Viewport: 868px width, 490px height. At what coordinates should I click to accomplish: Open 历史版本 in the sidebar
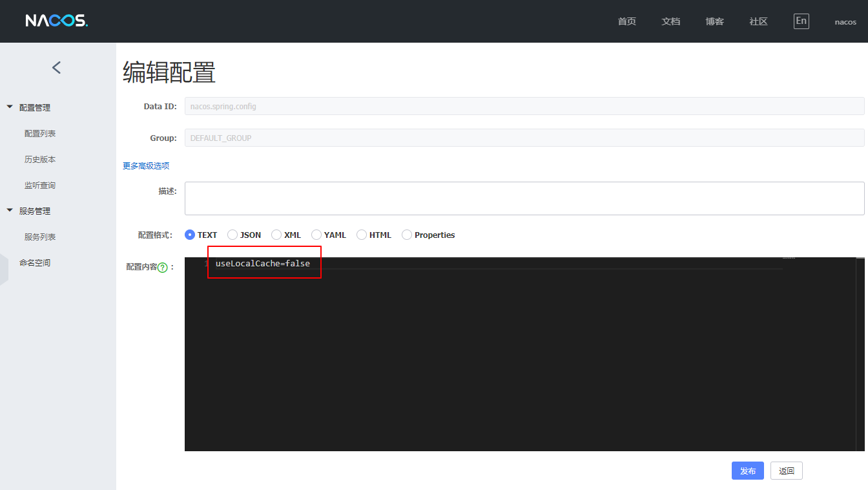(40, 159)
